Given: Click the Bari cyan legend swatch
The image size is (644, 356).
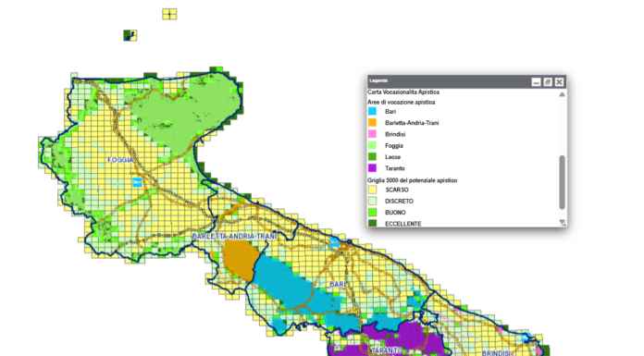Looking at the screenshot, I should click(x=372, y=111).
